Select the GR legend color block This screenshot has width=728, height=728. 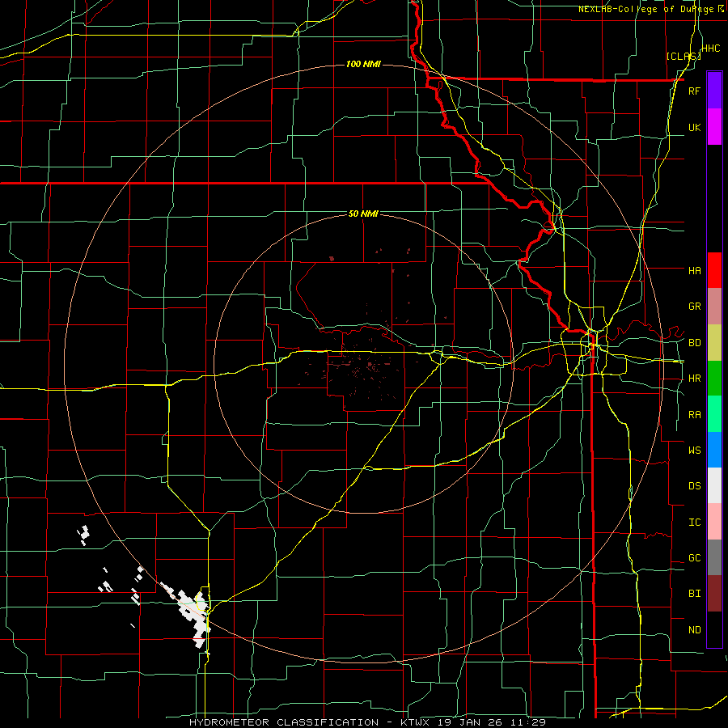pos(714,307)
